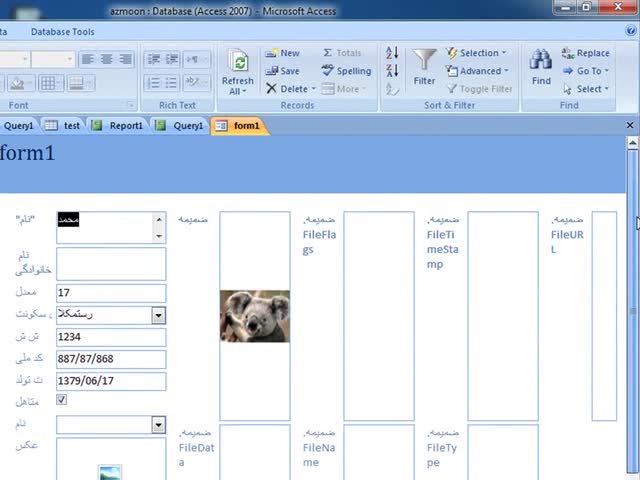Set left-to-right text direction
Image resolution: width=640 pixels, height=480 pixels.
pyautogui.click(x=197, y=60)
